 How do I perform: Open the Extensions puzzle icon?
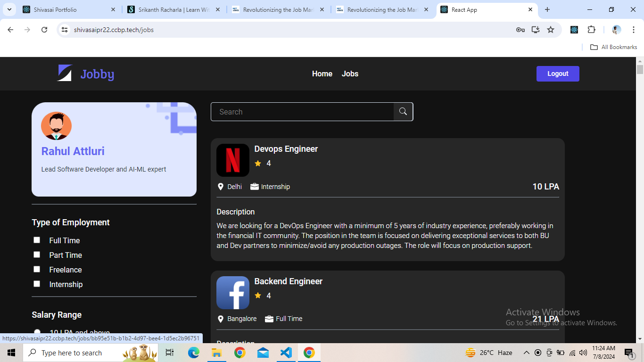tap(591, 30)
